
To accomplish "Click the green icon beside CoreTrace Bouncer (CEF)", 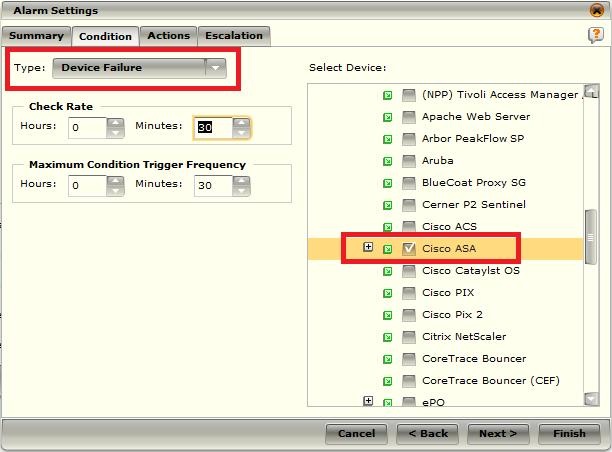I will coord(388,381).
